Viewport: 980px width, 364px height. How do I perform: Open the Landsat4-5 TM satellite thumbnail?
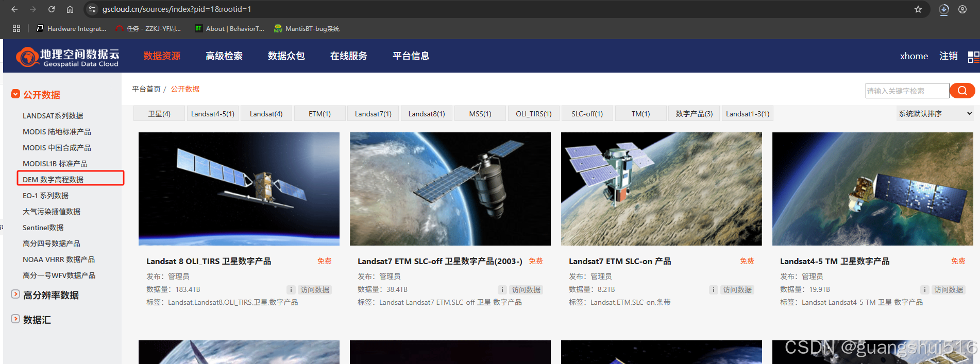pos(873,189)
